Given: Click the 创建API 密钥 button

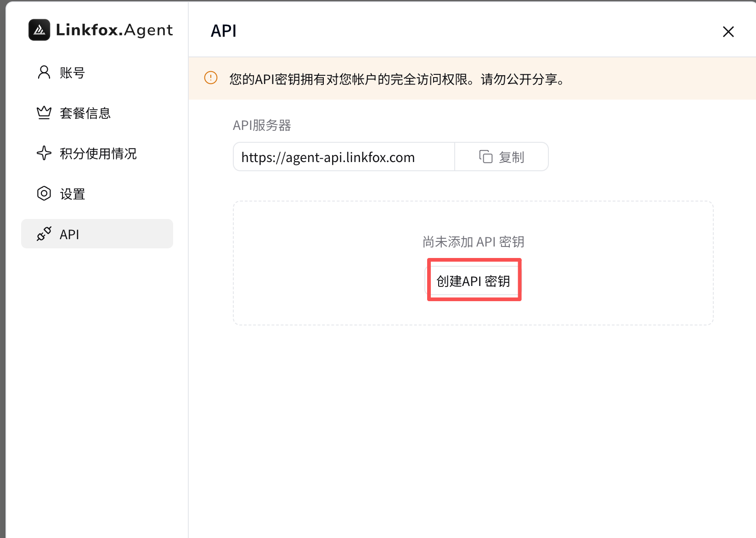Looking at the screenshot, I should pyautogui.click(x=474, y=281).
